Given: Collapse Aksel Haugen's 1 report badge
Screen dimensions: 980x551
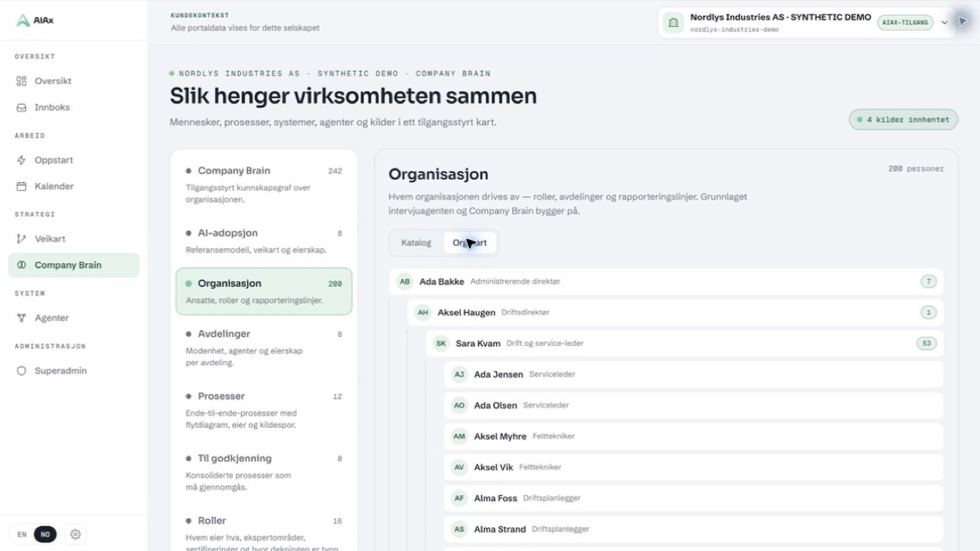Looking at the screenshot, I should click(929, 312).
